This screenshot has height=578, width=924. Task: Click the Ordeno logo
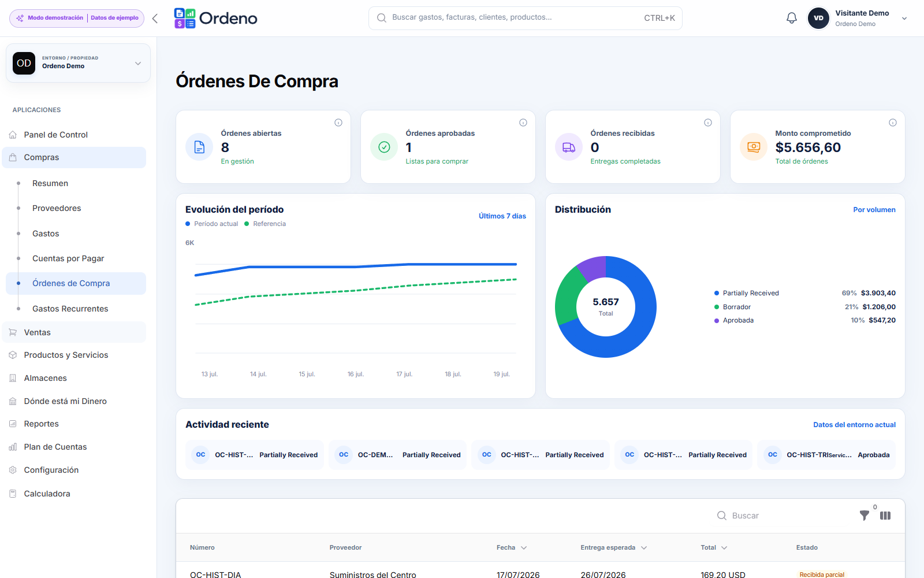click(x=215, y=18)
